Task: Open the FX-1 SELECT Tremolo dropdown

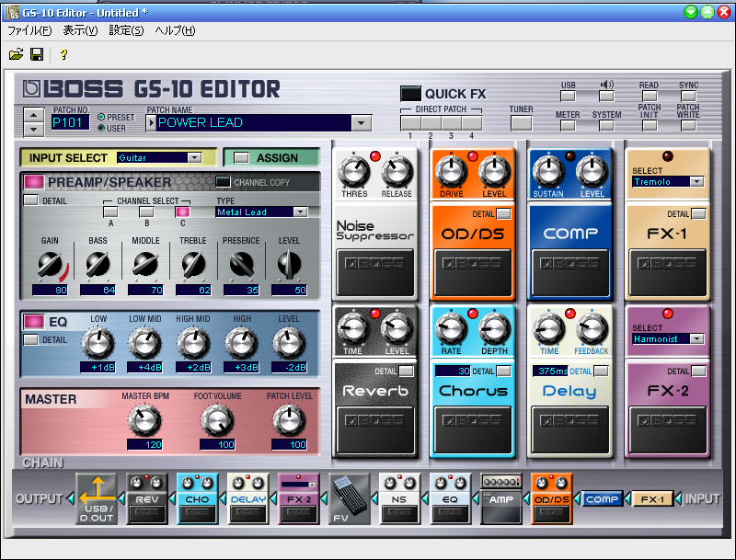Action: coord(697,181)
